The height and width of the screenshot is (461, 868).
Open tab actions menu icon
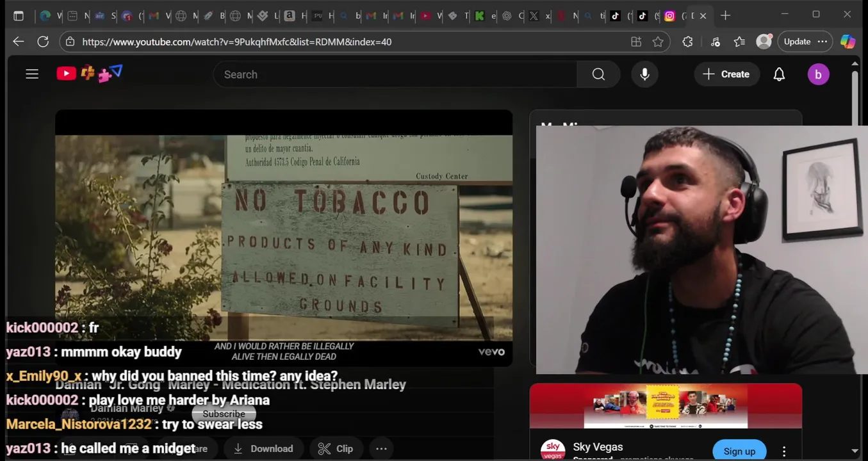(x=19, y=16)
